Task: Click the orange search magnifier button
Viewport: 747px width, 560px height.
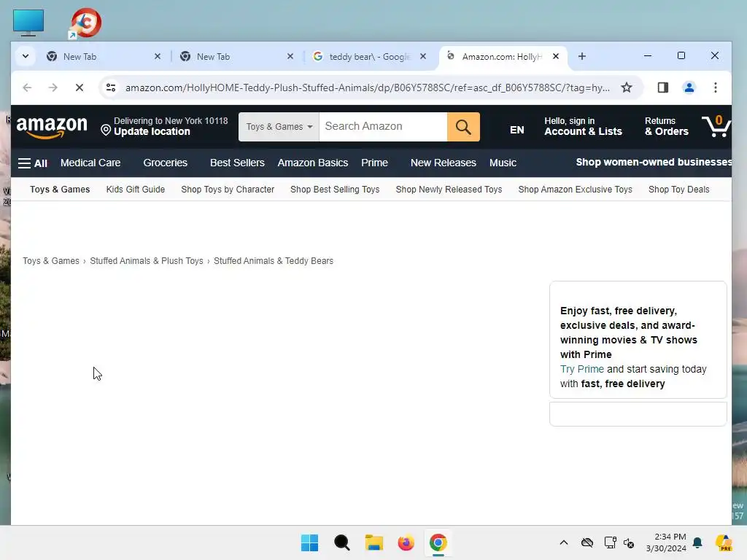Action: [463, 127]
